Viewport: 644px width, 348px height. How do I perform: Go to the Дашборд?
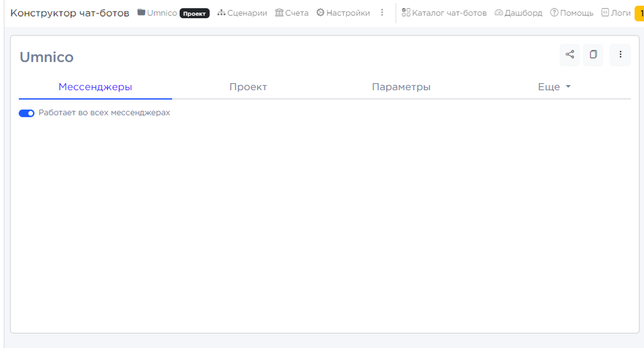pyautogui.click(x=518, y=13)
